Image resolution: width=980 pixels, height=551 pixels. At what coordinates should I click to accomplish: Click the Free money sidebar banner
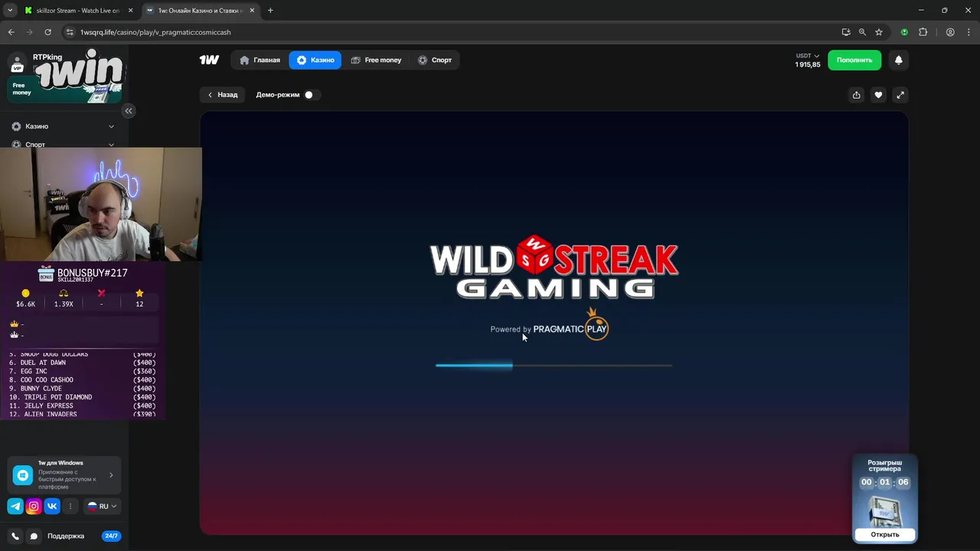(65, 90)
